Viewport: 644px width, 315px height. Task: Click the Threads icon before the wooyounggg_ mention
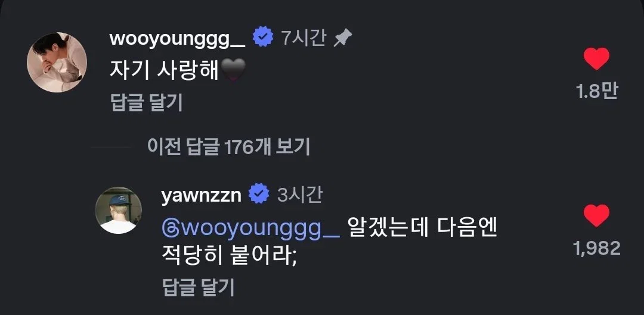point(170,228)
